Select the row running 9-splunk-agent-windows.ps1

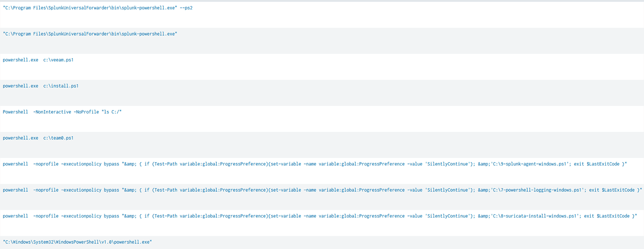322,171
